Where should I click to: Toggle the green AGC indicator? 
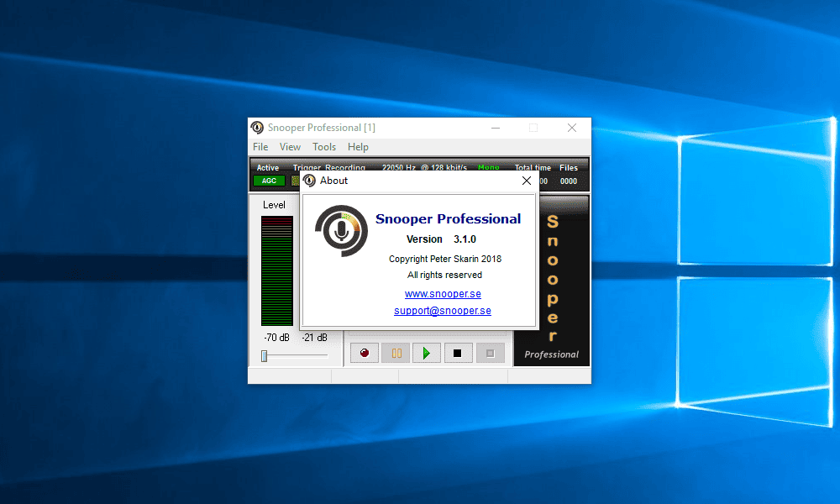coord(269,181)
